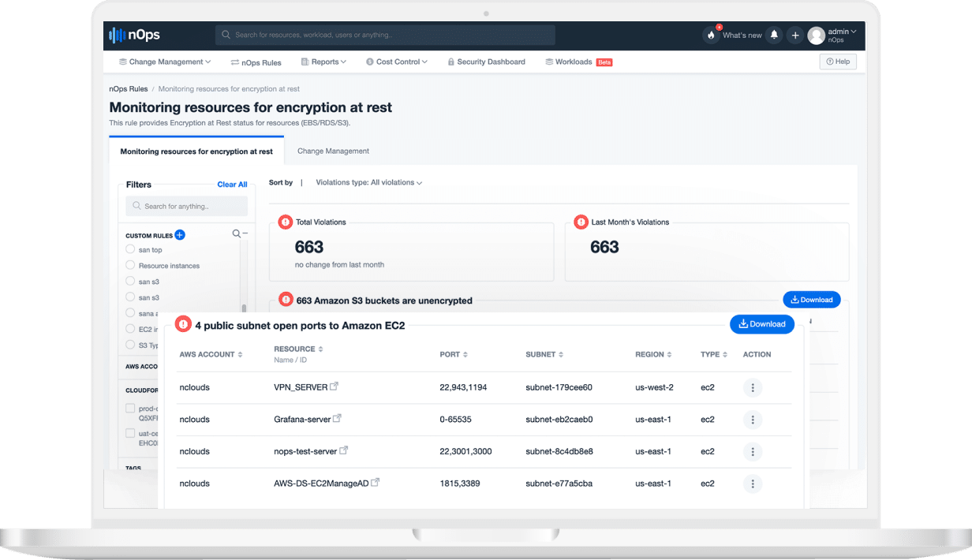This screenshot has width=972, height=560.
Task: Open action menu for the Grafana-server row
Action: pos(753,420)
